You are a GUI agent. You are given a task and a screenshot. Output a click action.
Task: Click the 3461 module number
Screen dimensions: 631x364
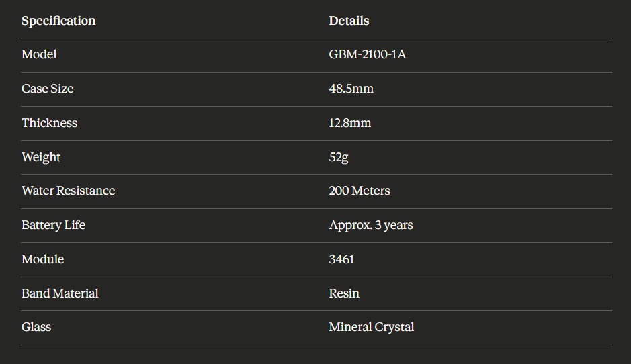(341, 259)
